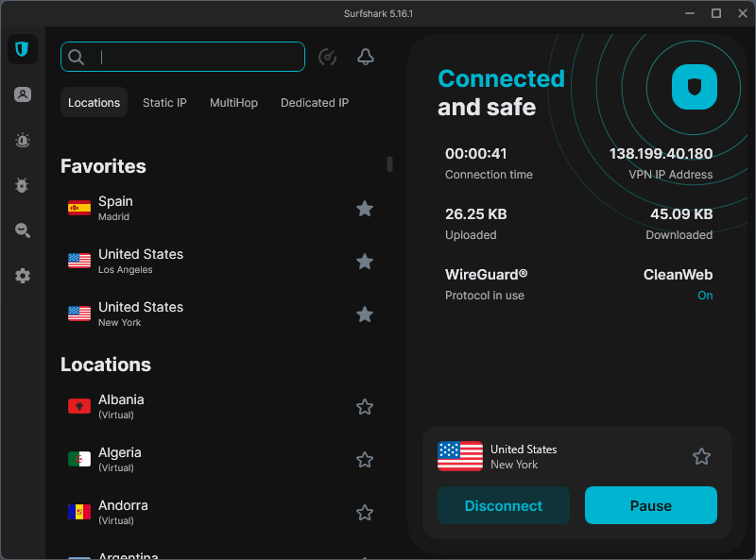Toggle favorite star on connected server card
This screenshot has width=756, height=560.
pos(701,456)
